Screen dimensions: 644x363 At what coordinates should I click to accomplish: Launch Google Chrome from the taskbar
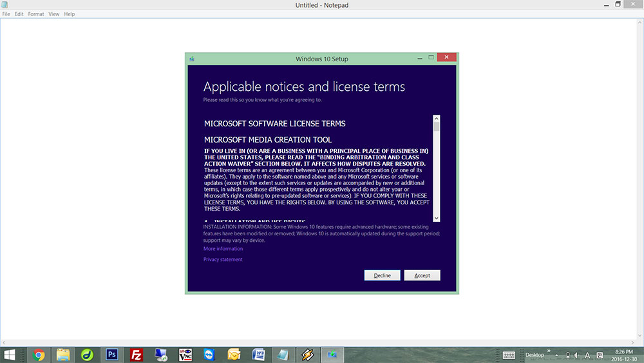click(x=39, y=355)
